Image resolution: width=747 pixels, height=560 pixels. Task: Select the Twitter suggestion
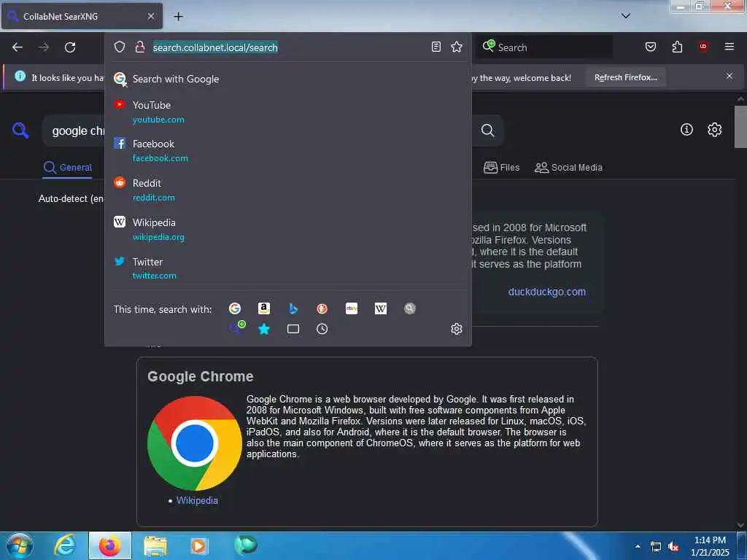[287, 268]
